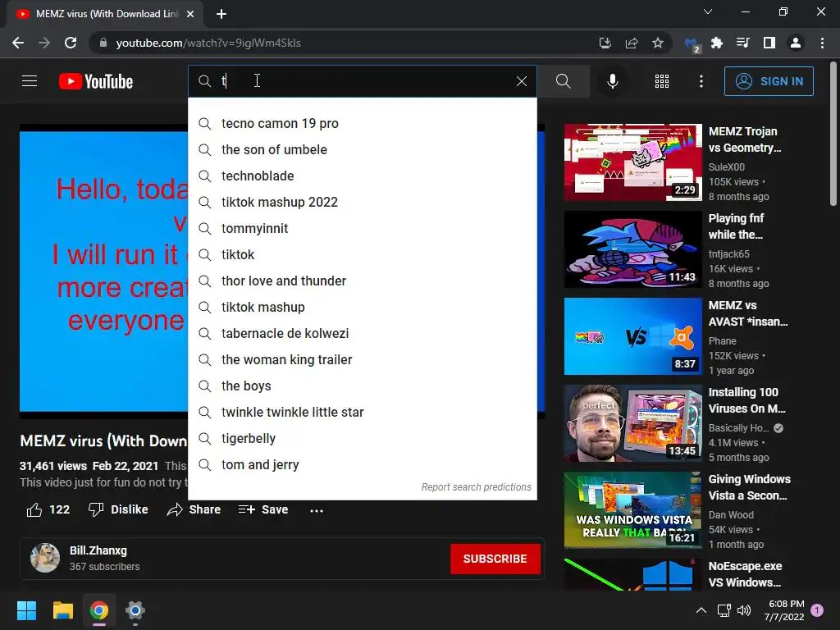Reload the YouTube page
Screen dimensions: 840x630
71,43
